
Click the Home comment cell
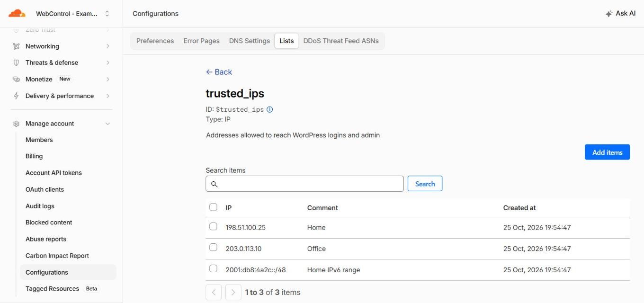coord(316,228)
